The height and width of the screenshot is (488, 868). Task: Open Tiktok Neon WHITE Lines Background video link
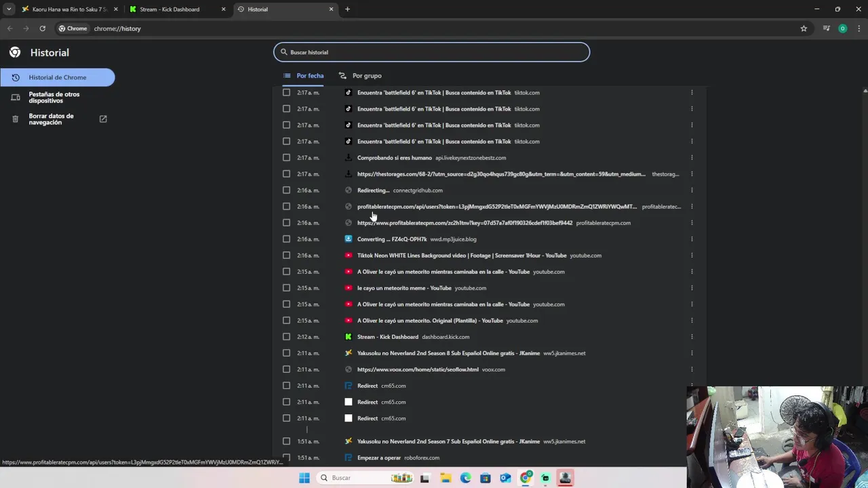(x=462, y=256)
